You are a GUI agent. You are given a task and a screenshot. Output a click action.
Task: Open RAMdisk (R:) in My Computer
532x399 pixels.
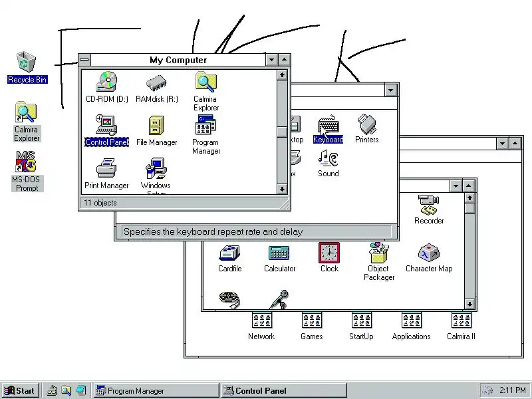[x=156, y=89]
